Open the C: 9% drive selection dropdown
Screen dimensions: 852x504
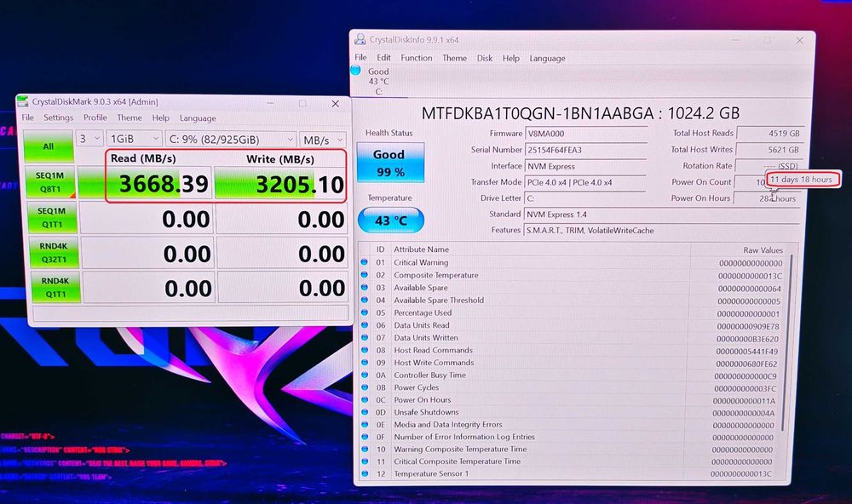tap(230, 140)
